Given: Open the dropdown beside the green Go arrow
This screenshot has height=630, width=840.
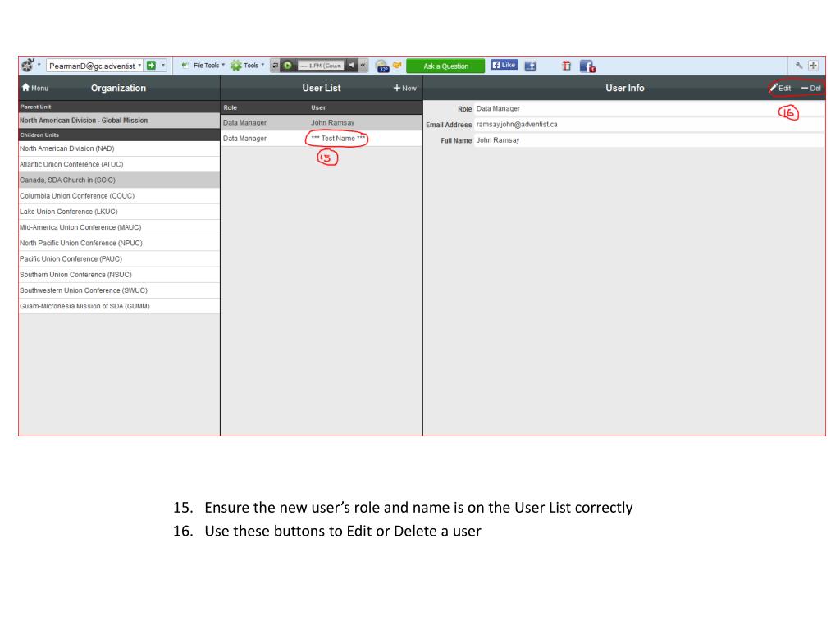Looking at the screenshot, I should (163, 66).
